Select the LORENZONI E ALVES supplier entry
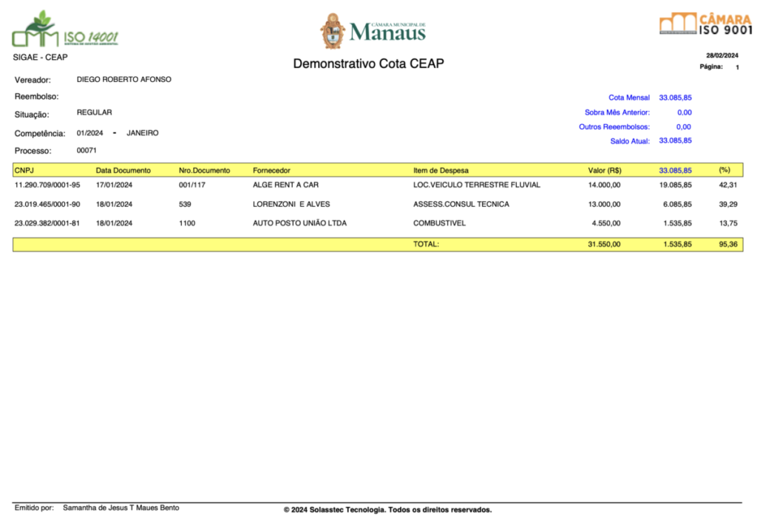The image size is (757, 532). 291,204
